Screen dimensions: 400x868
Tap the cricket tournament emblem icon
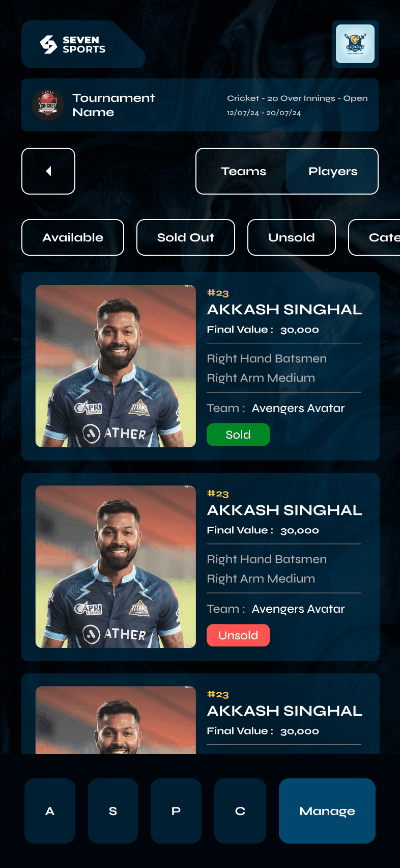48,105
